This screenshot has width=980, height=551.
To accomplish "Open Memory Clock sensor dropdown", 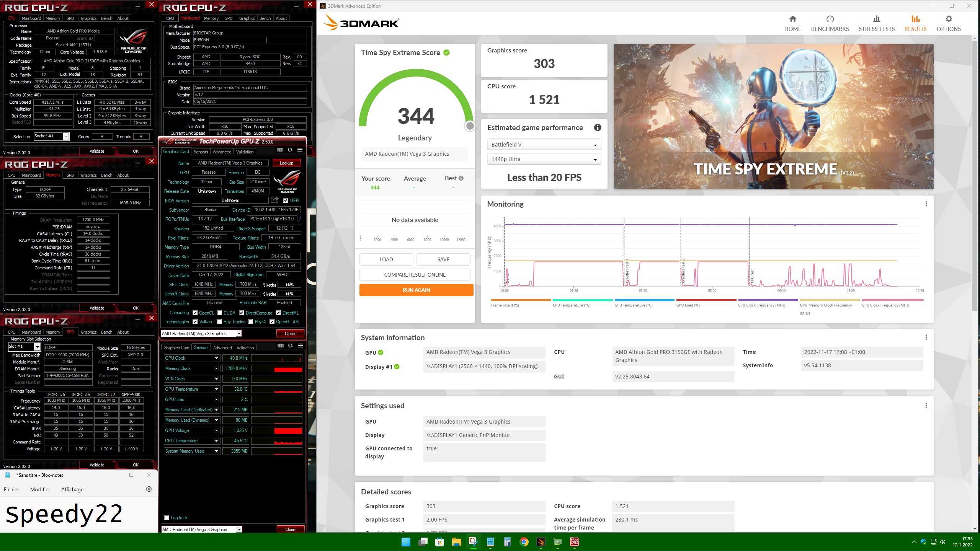I will (x=216, y=368).
